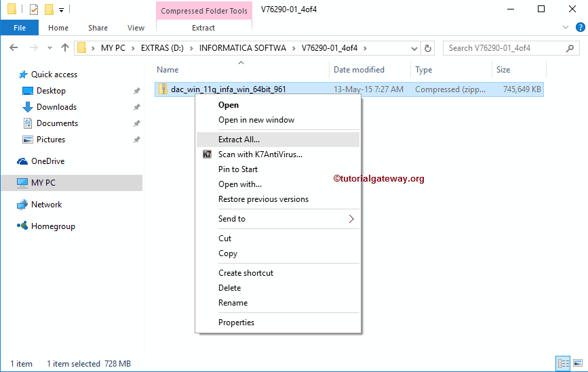Go back with the back arrow
Screen dimensions: 588x372
tap(14, 47)
